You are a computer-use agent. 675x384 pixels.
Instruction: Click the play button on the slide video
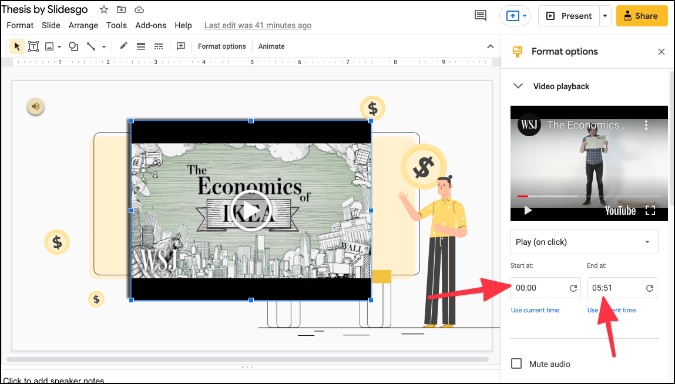[251, 211]
